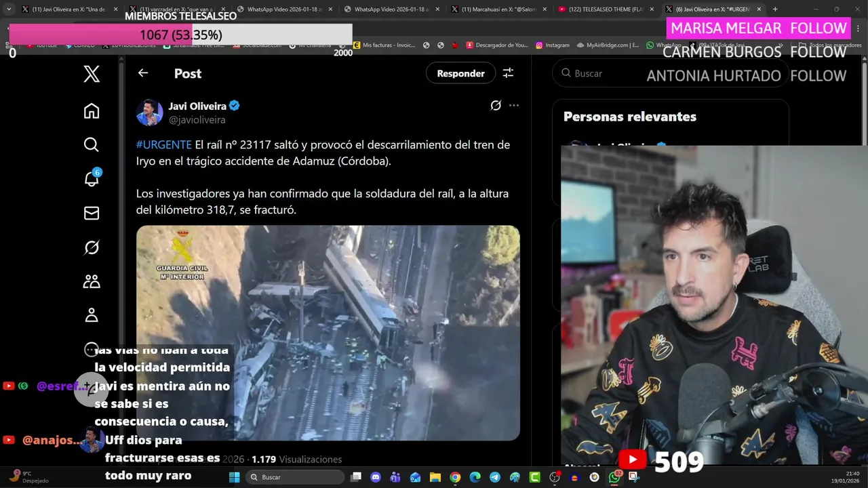Open the weather widget showing 9°C

[28, 477]
